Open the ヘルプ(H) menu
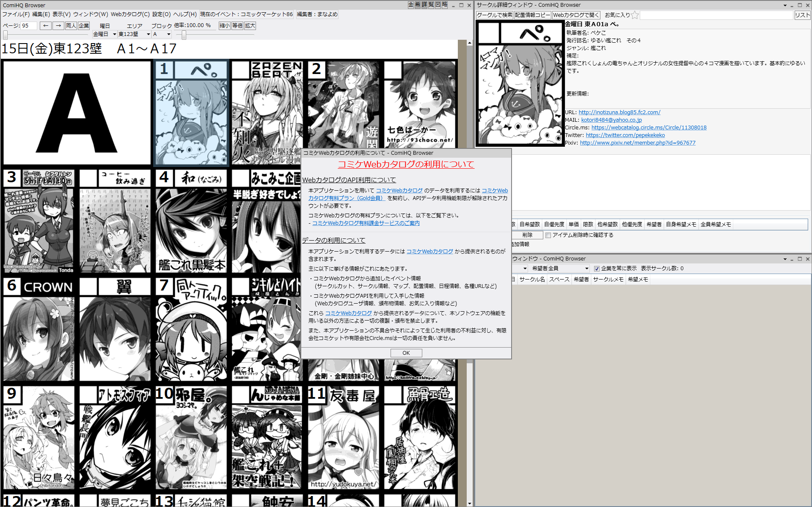This screenshot has height=507, width=812. [185, 14]
